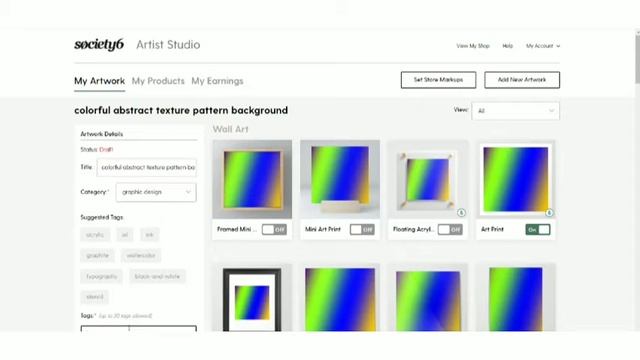Open black framed print thumbnail in second row

coord(252,298)
